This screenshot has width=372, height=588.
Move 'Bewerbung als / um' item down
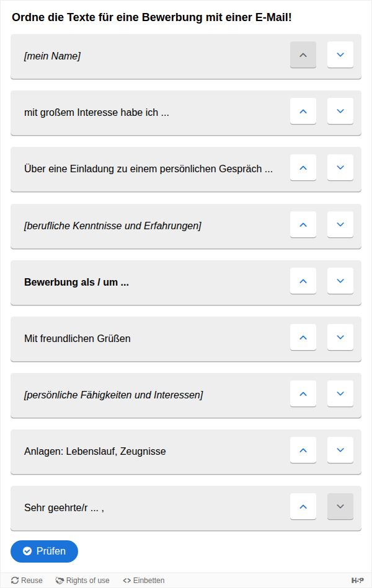click(x=340, y=281)
